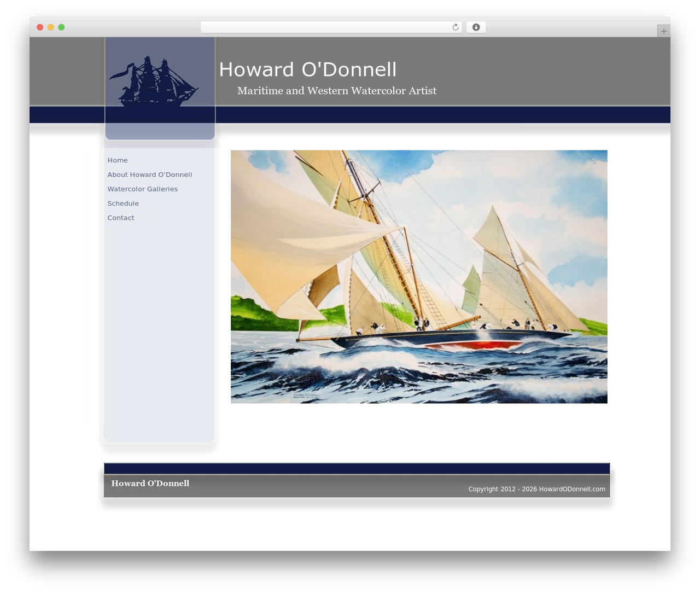
Task: Click the copyright HowardODonnell.com footer text
Action: (x=536, y=489)
